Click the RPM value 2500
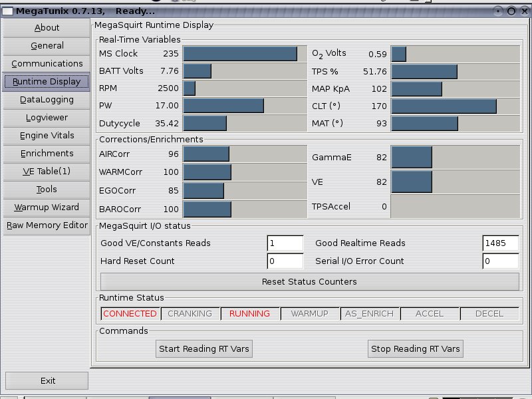Screen dimensions: 532x399 pyautogui.click(x=168, y=88)
